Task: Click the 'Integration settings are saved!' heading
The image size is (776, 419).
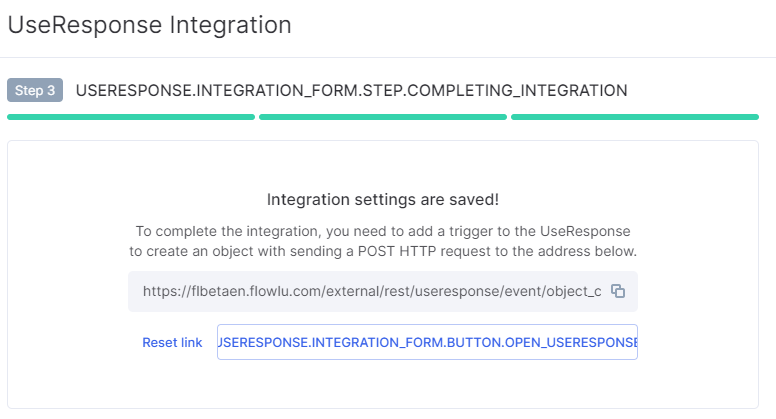Action: 383,199
